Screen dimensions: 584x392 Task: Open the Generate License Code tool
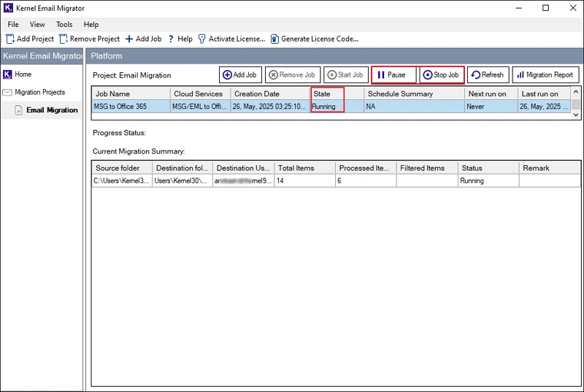coord(275,39)
